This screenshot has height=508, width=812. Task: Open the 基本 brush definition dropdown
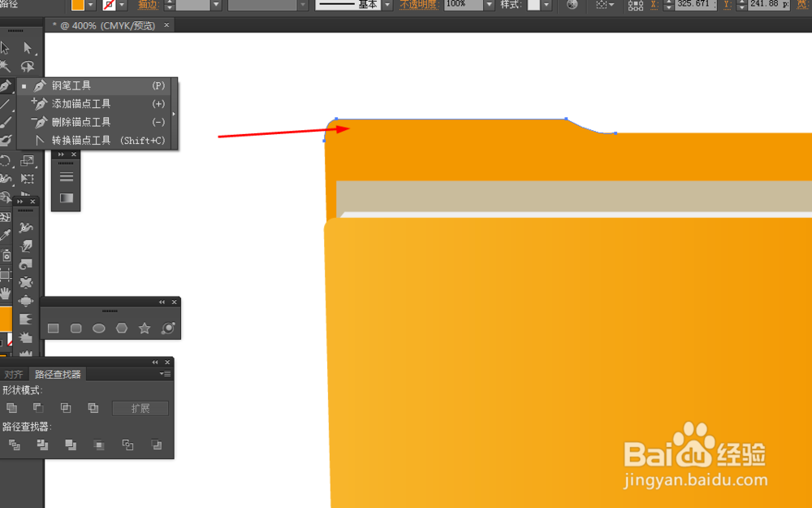[387, 5]
